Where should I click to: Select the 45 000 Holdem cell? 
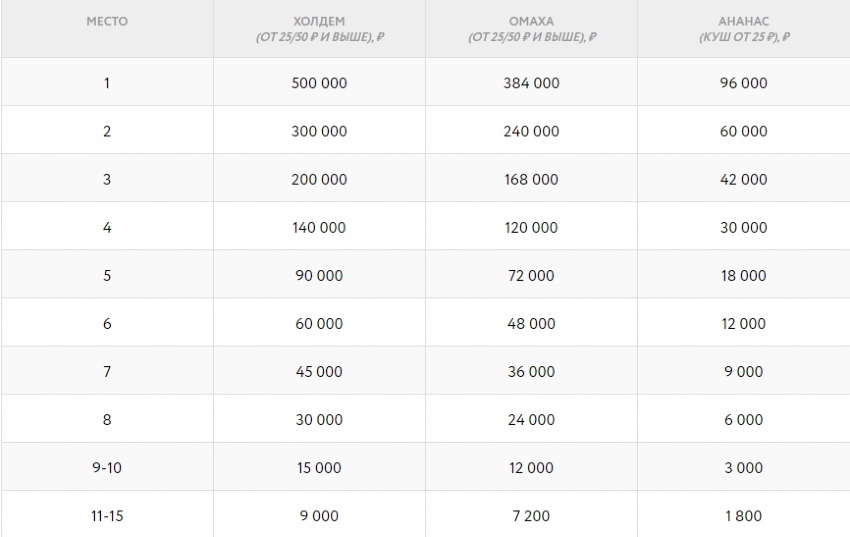pyautogui.click(x=320, y=371)
